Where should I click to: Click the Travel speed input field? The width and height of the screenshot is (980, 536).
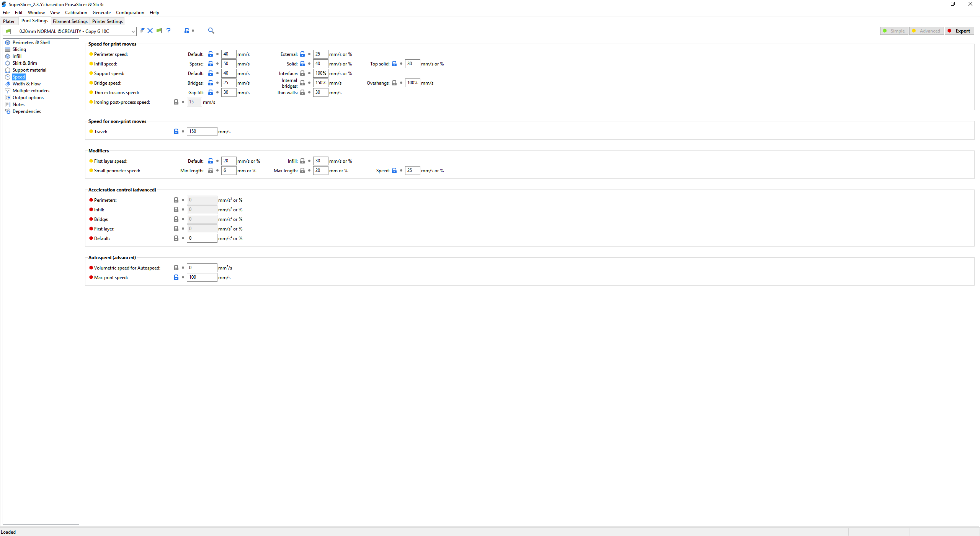point(202,131)
